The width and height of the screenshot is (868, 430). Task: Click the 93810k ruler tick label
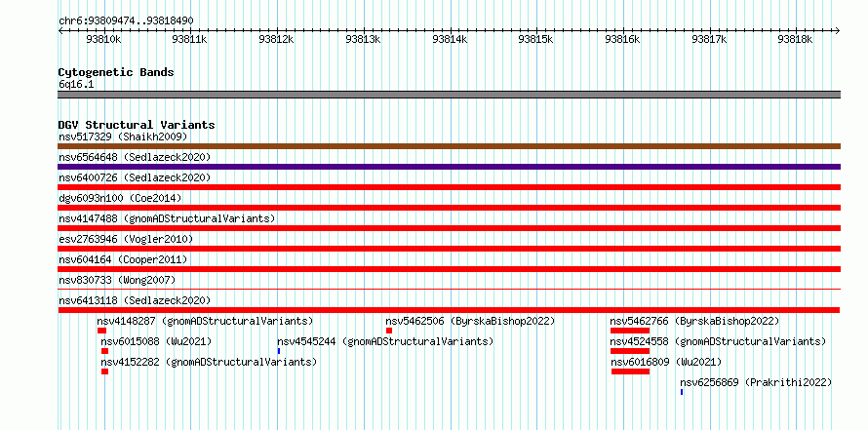click(104, 39)
